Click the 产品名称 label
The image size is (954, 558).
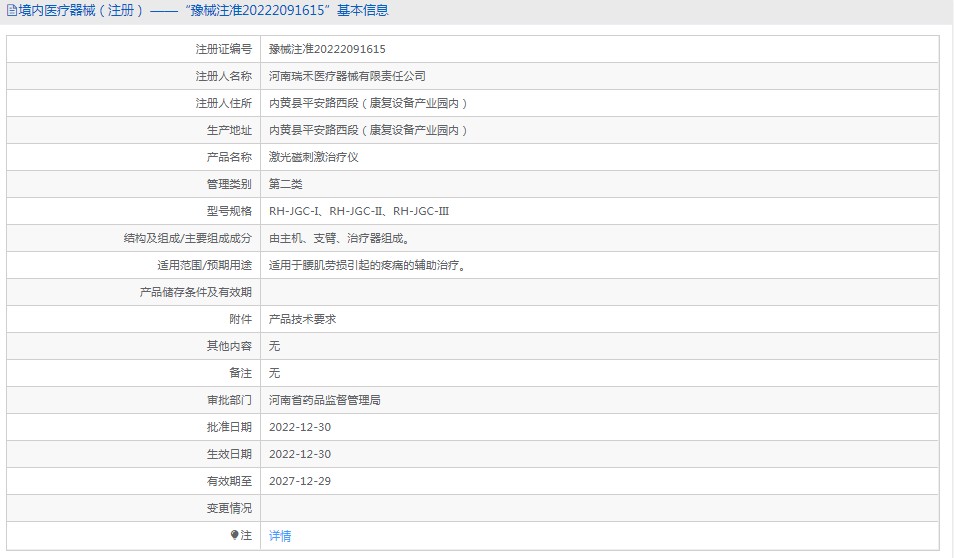(229, 157)
